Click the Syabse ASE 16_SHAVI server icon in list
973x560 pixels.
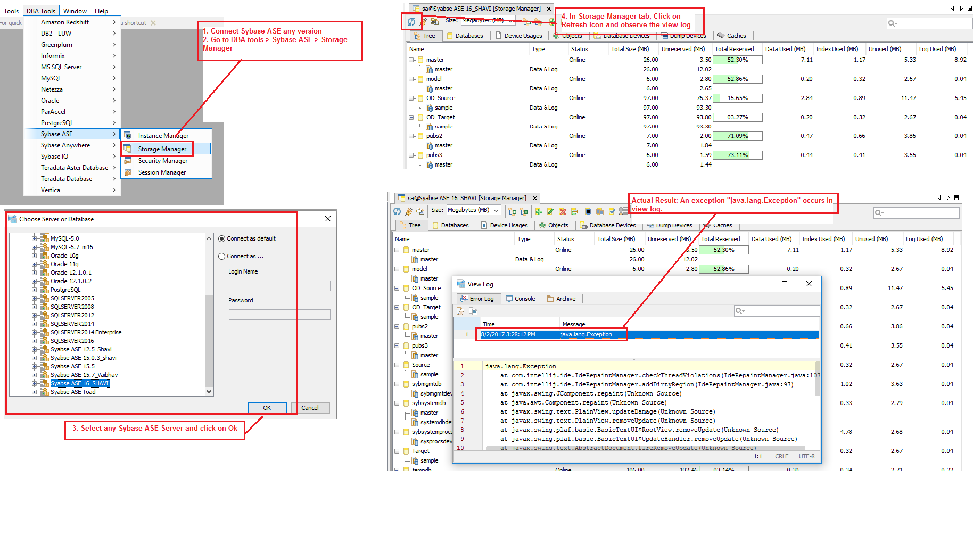click(44, 383)
